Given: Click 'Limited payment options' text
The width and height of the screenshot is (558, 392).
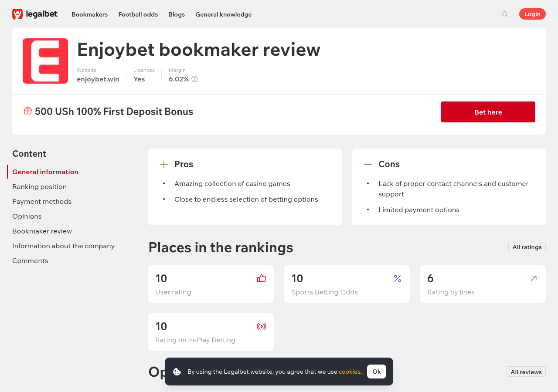Looking at the screenshot, I should click(419, 210).
